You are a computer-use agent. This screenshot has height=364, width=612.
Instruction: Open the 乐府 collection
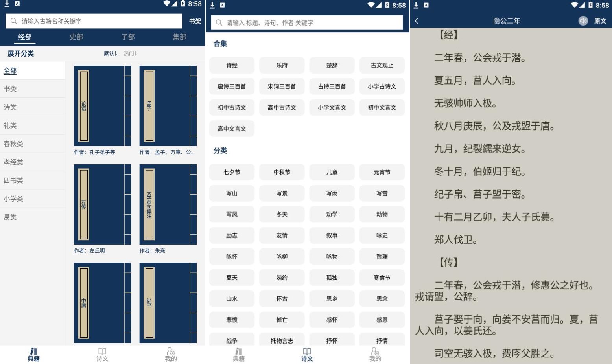coord(282,65)
